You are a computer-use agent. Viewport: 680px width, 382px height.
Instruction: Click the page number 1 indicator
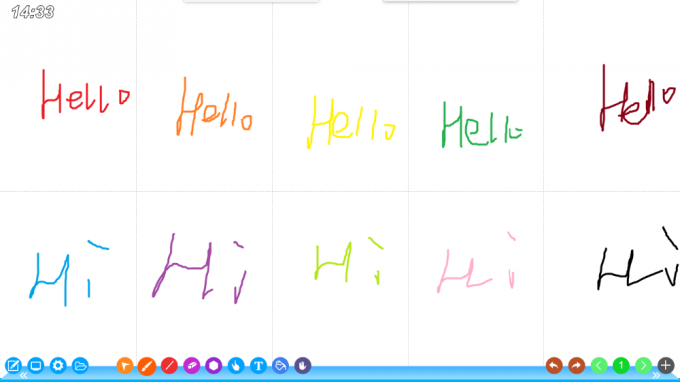[x=621, y=366]
